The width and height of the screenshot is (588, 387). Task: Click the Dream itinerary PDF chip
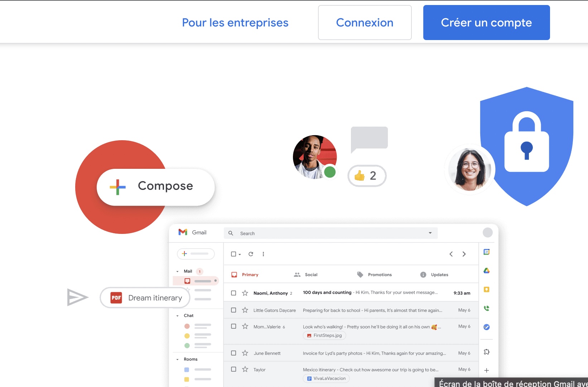tap(145, 298)
